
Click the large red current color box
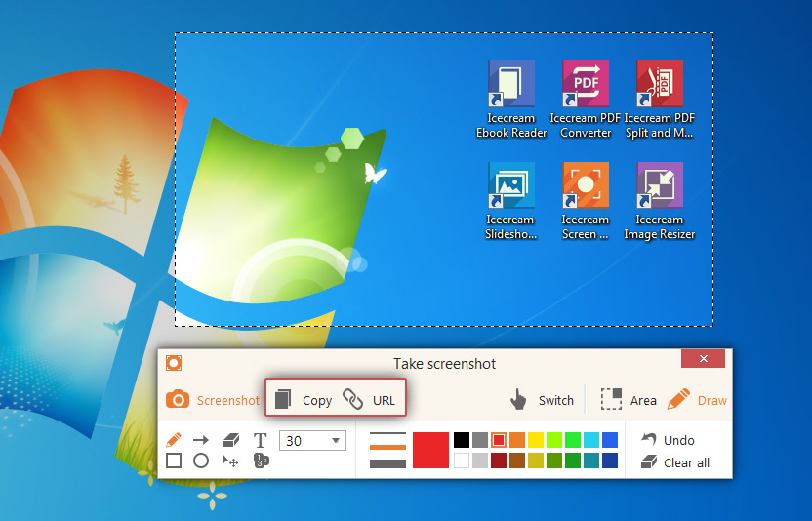[x=430, y=450]
